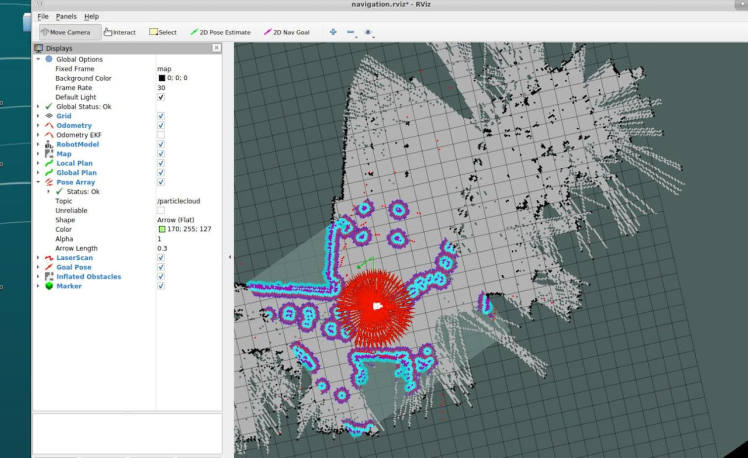Pick the 2D Nav Goal tool
The width and height of the screenshot is (748, 458).
286,32
